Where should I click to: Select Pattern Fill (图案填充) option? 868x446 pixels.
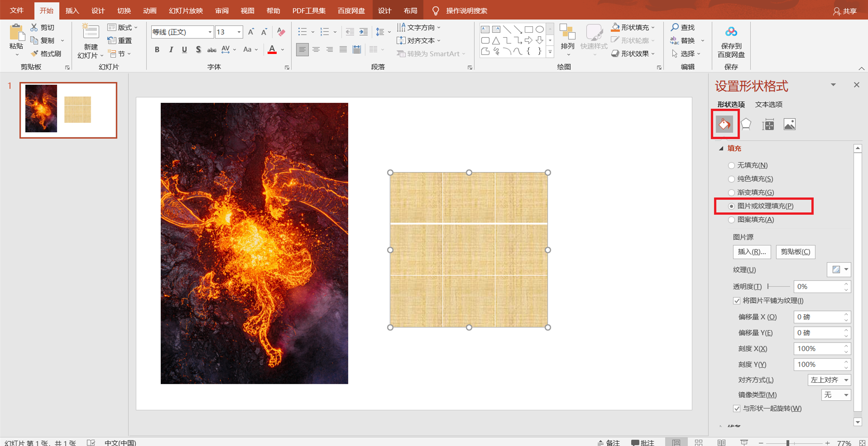click(x=751, y=220)
